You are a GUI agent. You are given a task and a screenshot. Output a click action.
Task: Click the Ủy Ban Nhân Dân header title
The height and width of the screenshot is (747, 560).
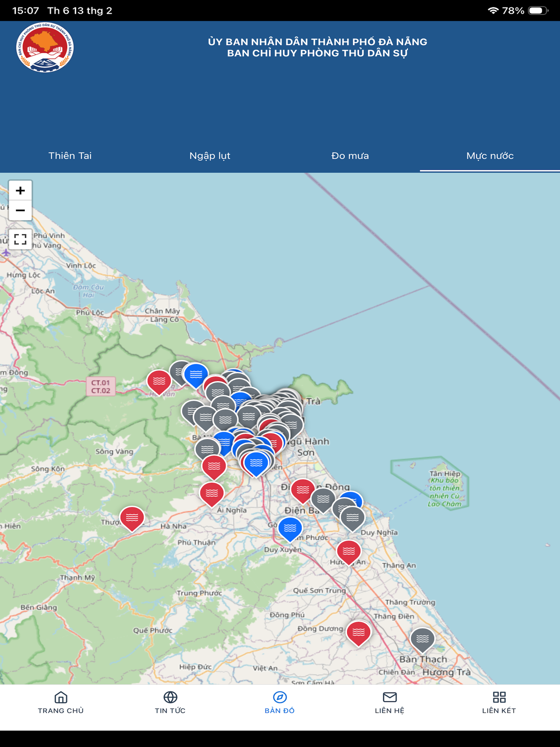(x=317, y=42)
